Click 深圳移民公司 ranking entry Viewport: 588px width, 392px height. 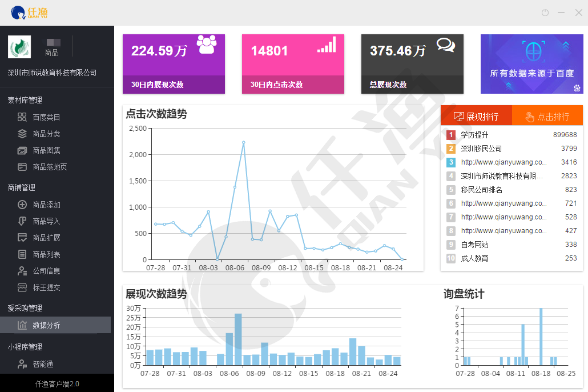[481, 149]
